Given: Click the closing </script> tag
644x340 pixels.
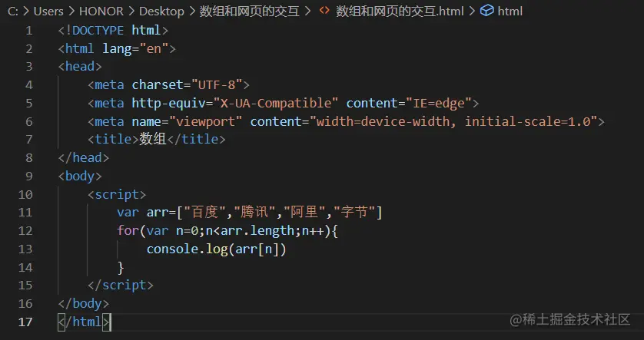Looking at the screenshot, I should pyautogui.click(x=121, y=285).
